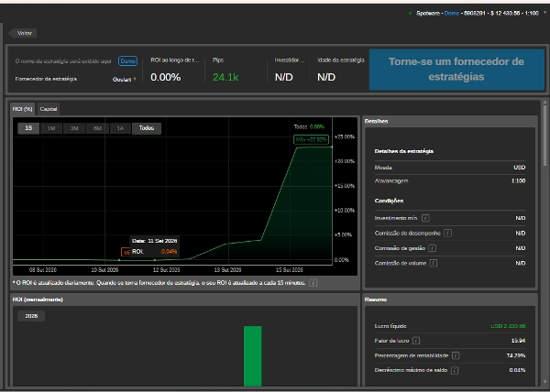Open info icon for Comissão de desempenho

click(448, 234)
